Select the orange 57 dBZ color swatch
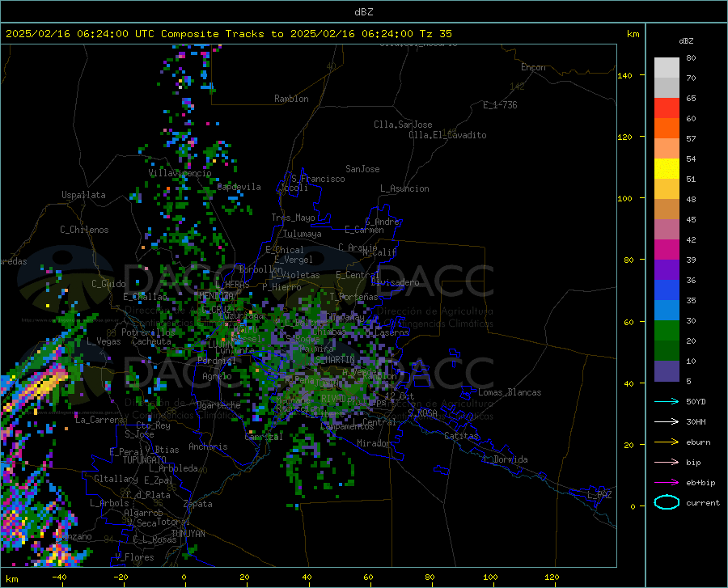Screen dimensions: 728x588 (667, 128)
